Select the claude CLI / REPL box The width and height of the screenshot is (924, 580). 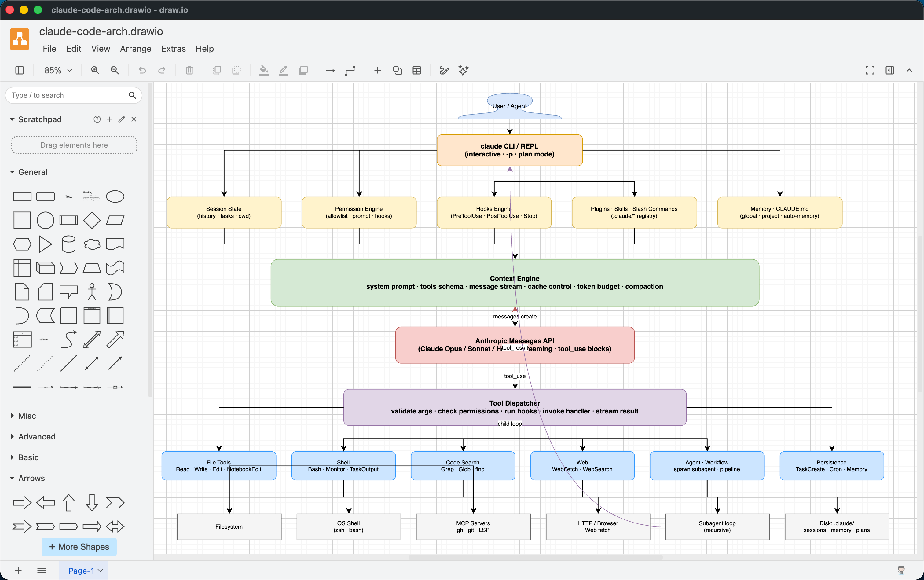point(509,150)
